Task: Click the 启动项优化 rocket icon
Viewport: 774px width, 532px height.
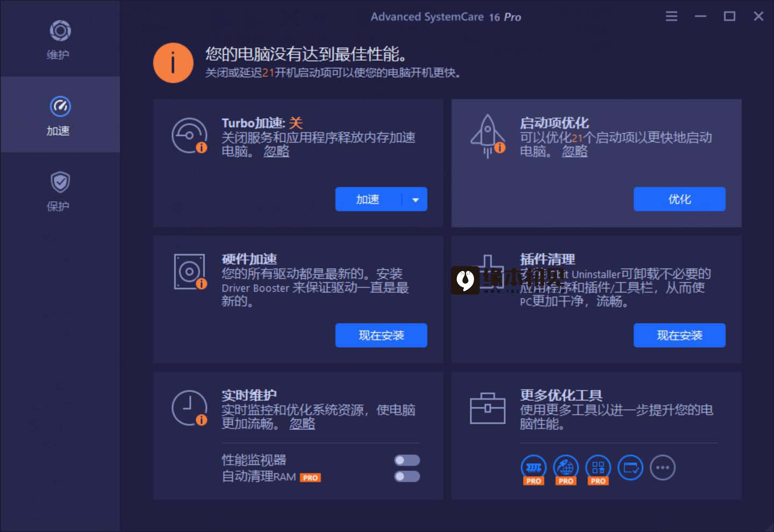Action: [x=488, y=136]
